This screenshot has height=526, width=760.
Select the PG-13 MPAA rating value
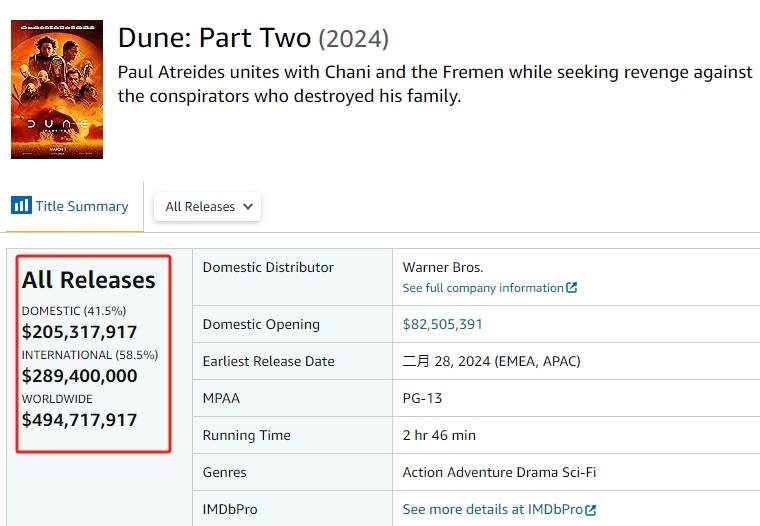(422, 398)
